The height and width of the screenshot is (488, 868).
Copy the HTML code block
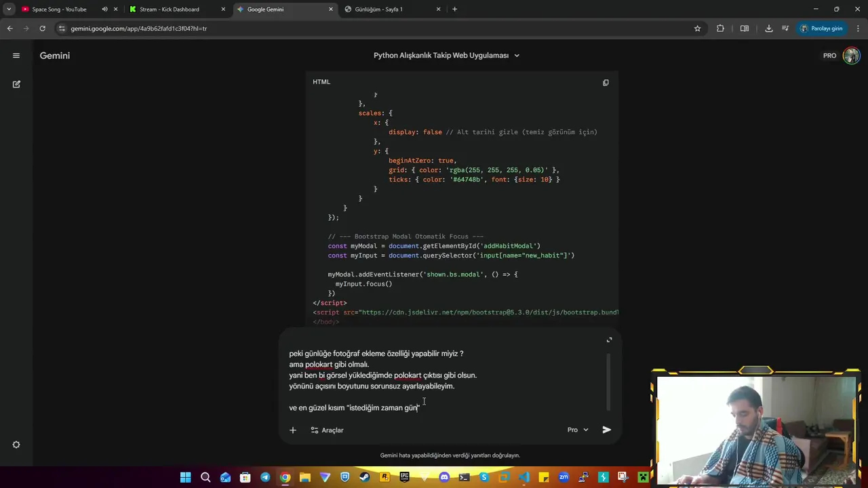tap(606, 83)
